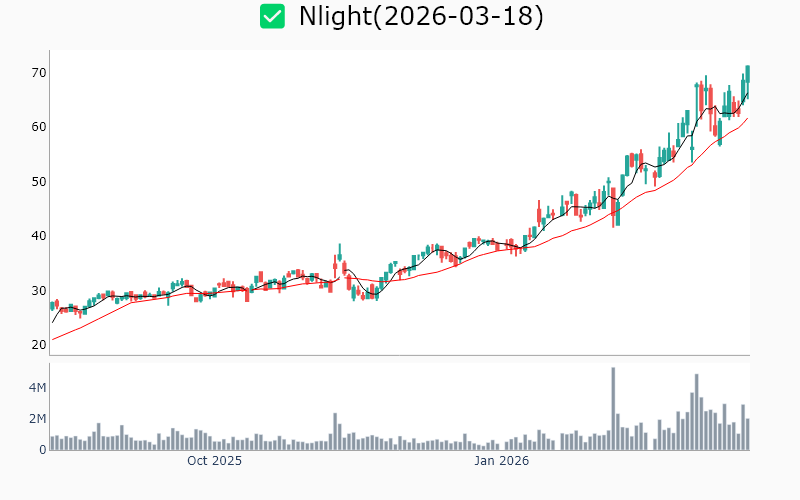800x500 pixels.
Task: Click the 40 price axis label
Action: 38,236
